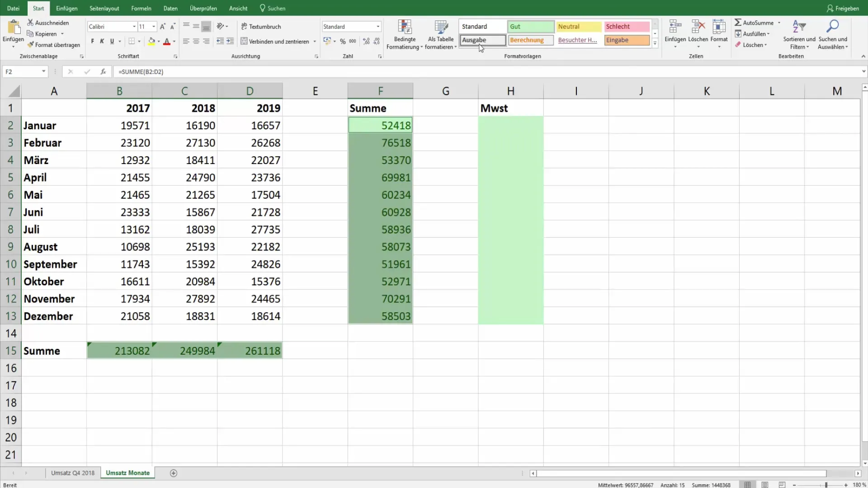Screen dimensions: 868x488
Task: Click the Name Box showing F2
Action: (x=25, y=71)
